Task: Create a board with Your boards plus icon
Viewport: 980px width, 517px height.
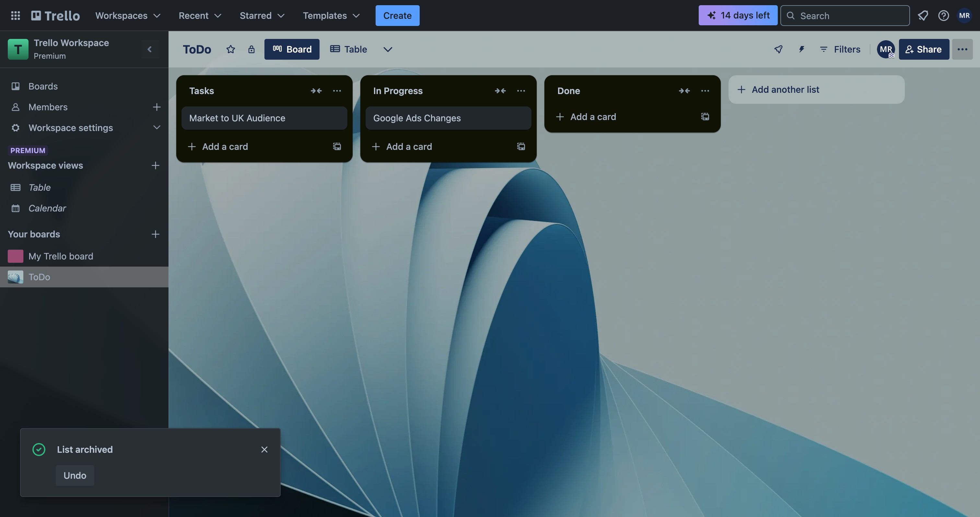Action: [x=155, y=234]
